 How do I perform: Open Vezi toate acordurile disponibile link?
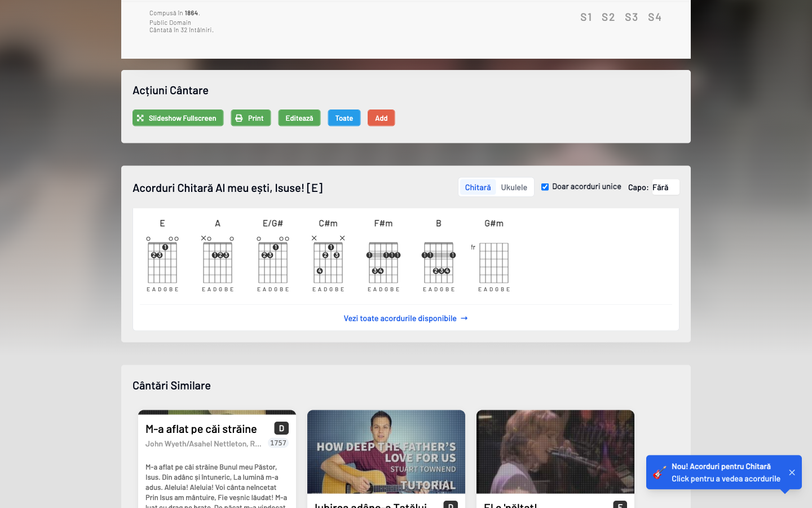click(x=405, y=318)
